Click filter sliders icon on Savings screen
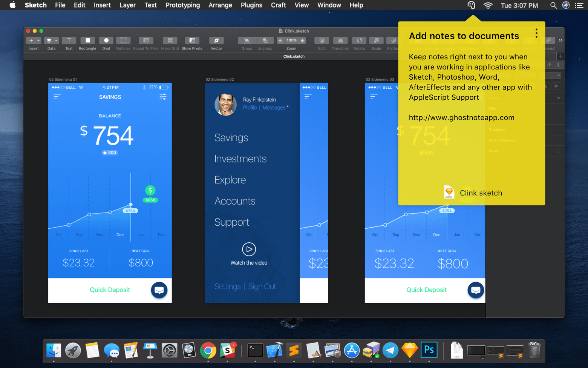588x368 pixels. [x=163, y=97]
